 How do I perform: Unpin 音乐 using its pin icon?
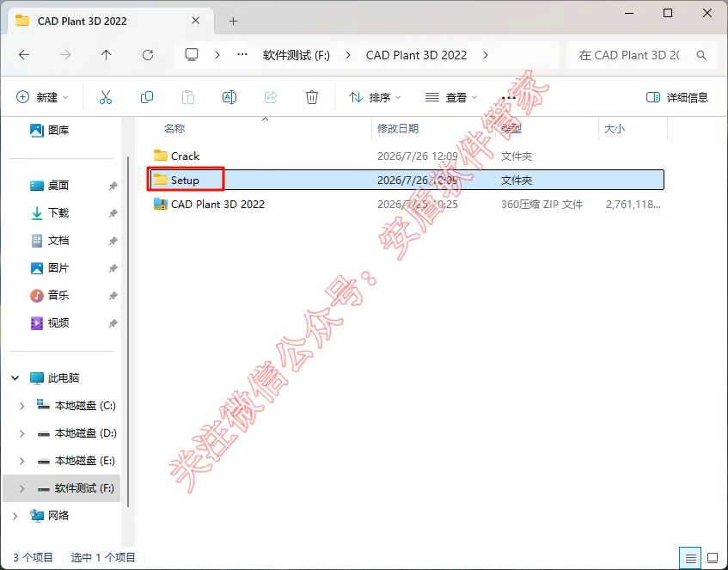113,296
